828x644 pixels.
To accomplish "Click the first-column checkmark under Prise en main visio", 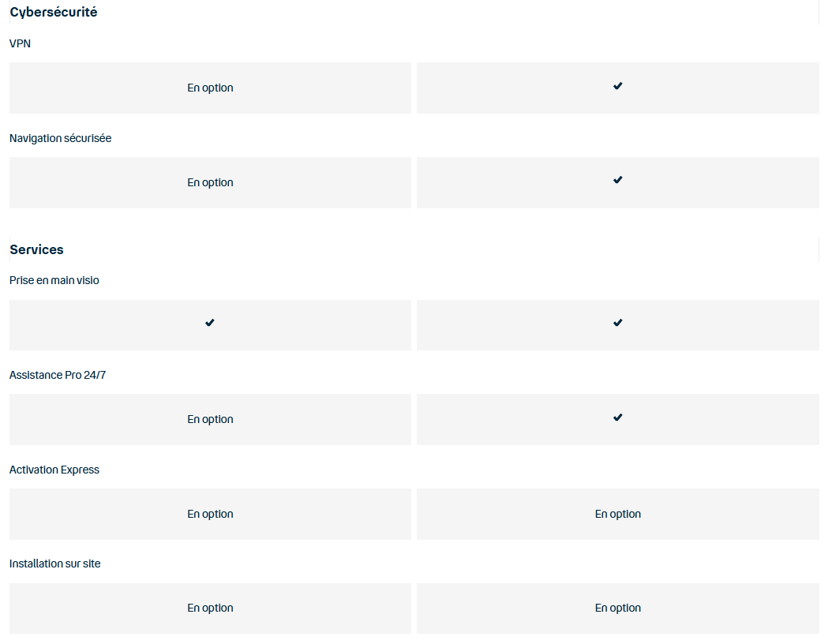I will [209, 323].
